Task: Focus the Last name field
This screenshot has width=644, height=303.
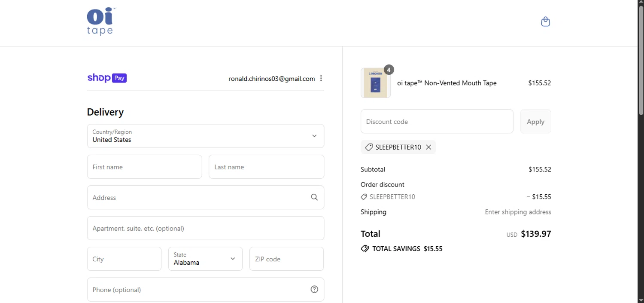Action: [x=266, y=167]
